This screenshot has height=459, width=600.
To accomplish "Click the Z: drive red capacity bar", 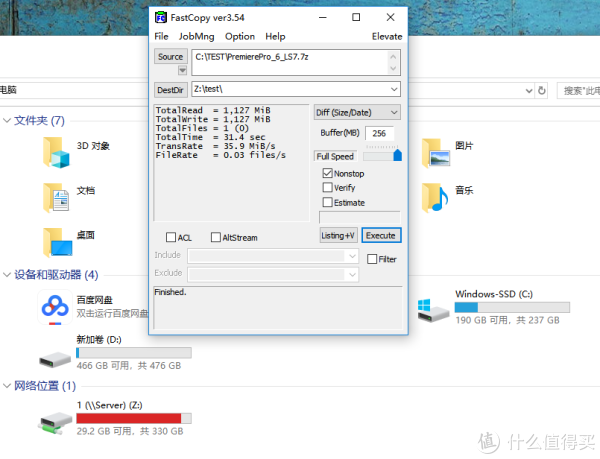I will pos(134,418).
